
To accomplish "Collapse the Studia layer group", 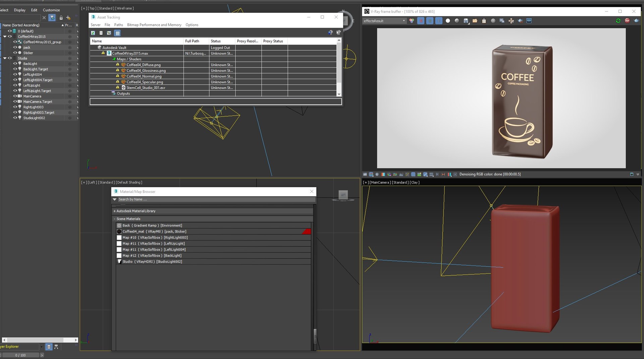I will [5, 58].
